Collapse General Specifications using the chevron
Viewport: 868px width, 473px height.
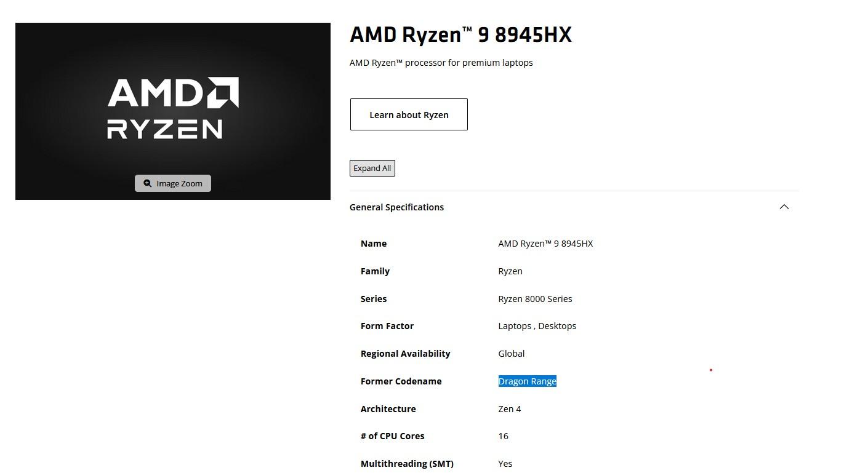(784, 207)
